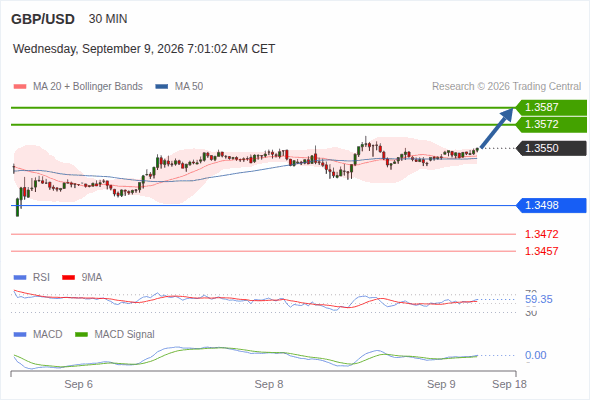Click the 1.3472 support price label
This screenshot has width=590, height=400.
point(541,234)
